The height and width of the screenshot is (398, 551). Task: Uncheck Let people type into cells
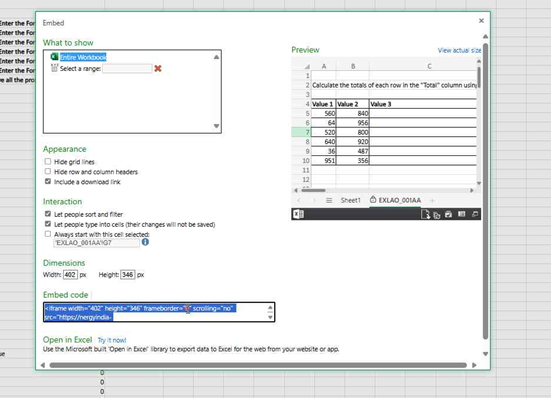(48, 224)
